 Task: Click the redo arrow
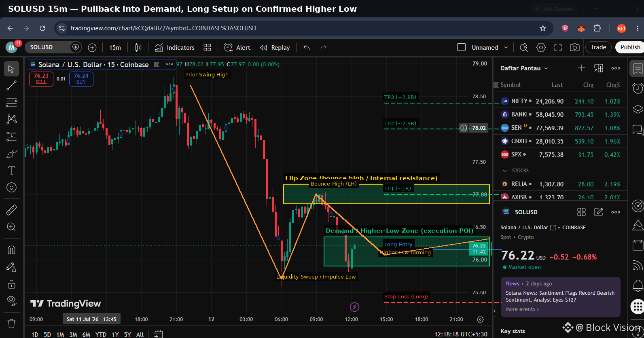tap(323, 48)
